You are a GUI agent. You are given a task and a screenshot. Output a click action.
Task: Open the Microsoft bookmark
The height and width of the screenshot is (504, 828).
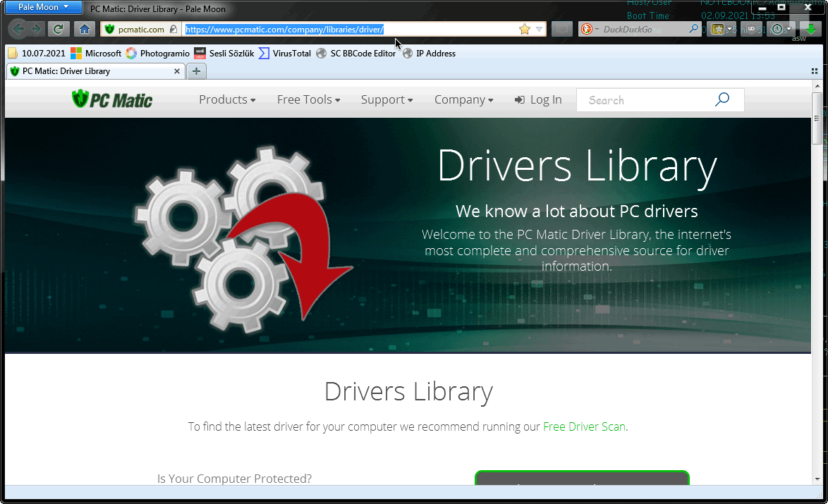(x=96, y=54)
